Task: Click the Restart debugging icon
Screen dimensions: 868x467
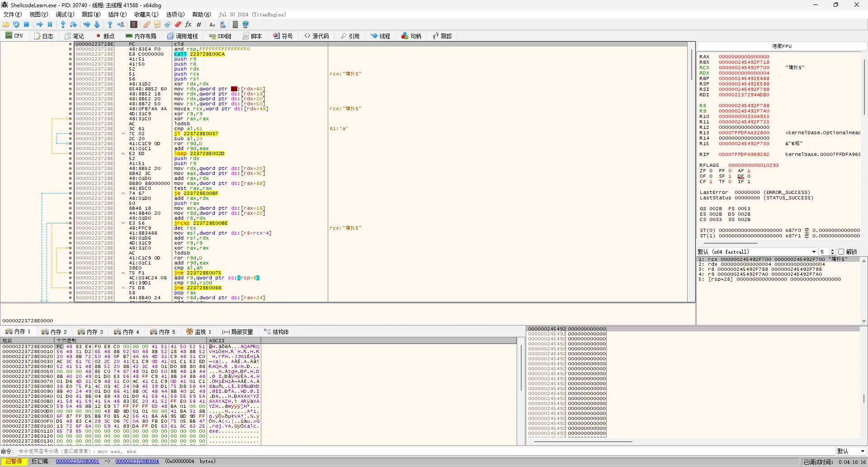Action: click(16, 25)
